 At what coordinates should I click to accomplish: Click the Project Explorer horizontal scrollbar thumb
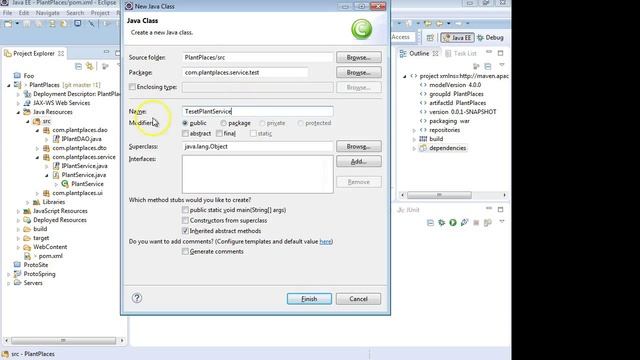[x=63, y=340]
